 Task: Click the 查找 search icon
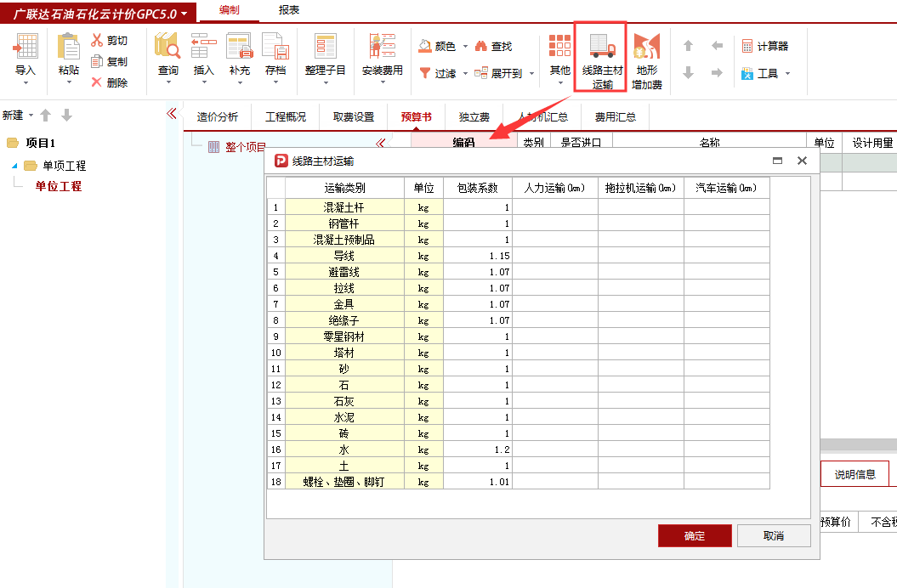494,48
